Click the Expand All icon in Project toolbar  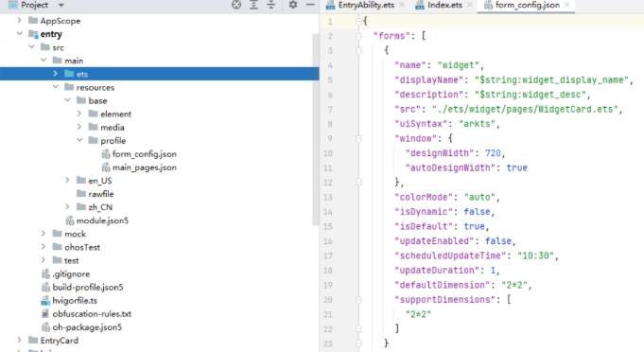[253, 5]
